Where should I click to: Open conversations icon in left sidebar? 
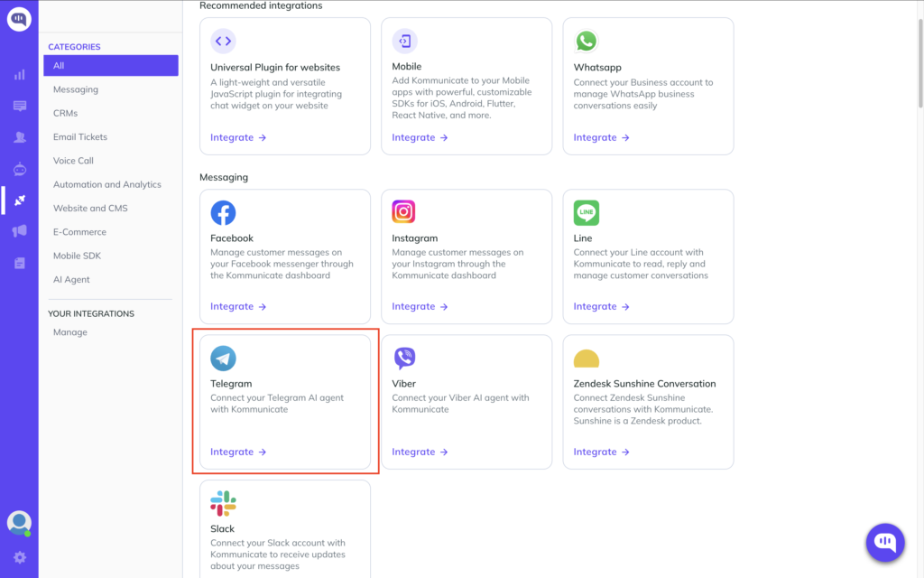click(19, 107)
